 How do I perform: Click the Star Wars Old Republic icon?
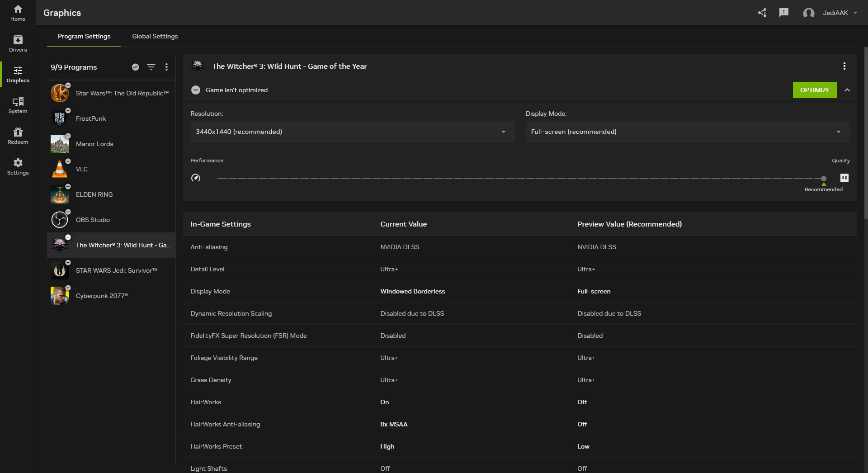point(60,93)
